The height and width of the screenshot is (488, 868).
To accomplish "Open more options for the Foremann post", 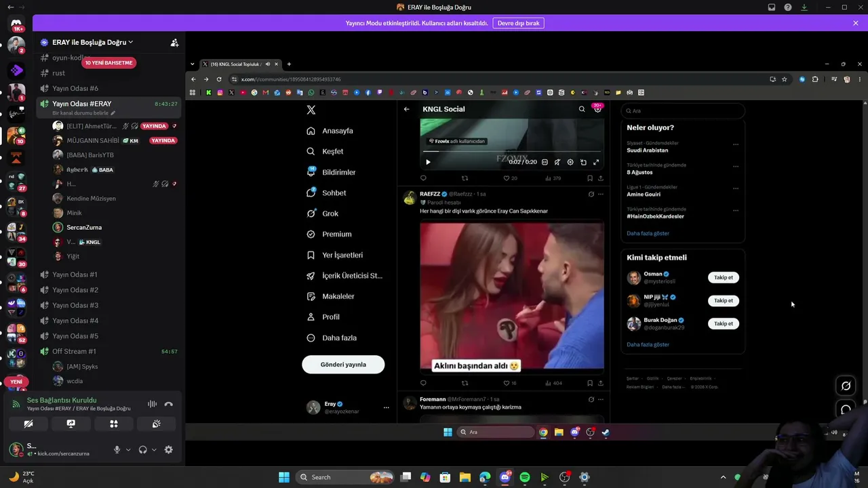I will [600, 399].
